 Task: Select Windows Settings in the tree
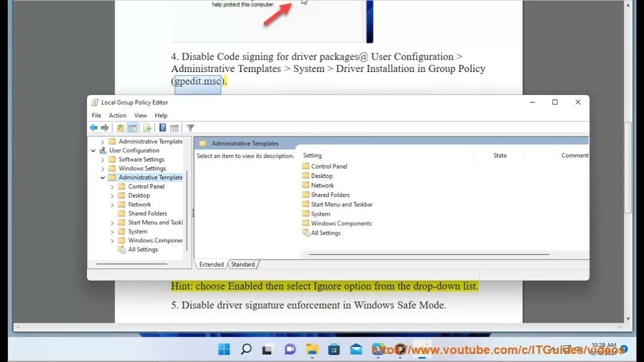tap(142, 168)
